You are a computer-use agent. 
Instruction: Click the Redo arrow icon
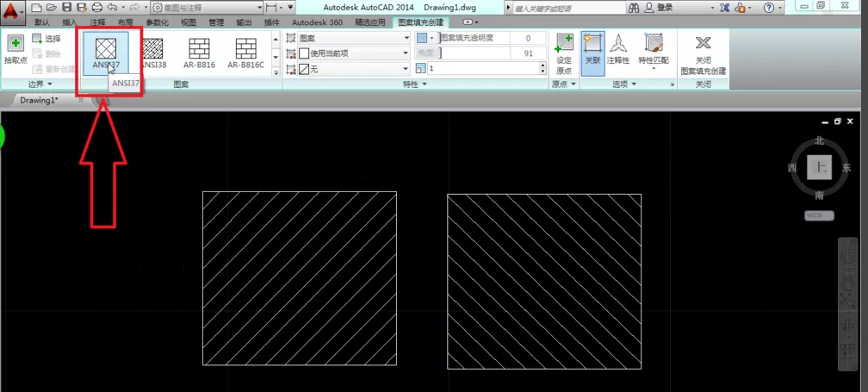(134, 8)
